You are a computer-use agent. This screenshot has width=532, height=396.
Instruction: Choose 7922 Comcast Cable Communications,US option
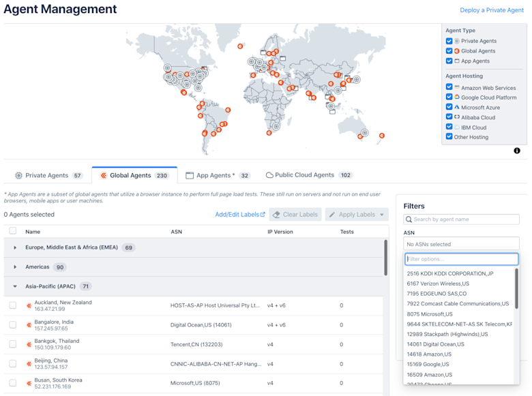click(x=458, y=303)
